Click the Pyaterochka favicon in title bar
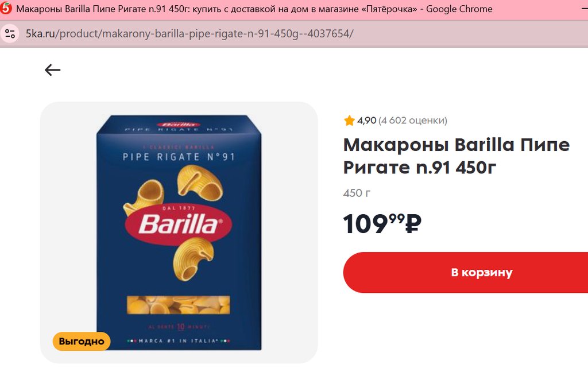 [x=6, y=9]
